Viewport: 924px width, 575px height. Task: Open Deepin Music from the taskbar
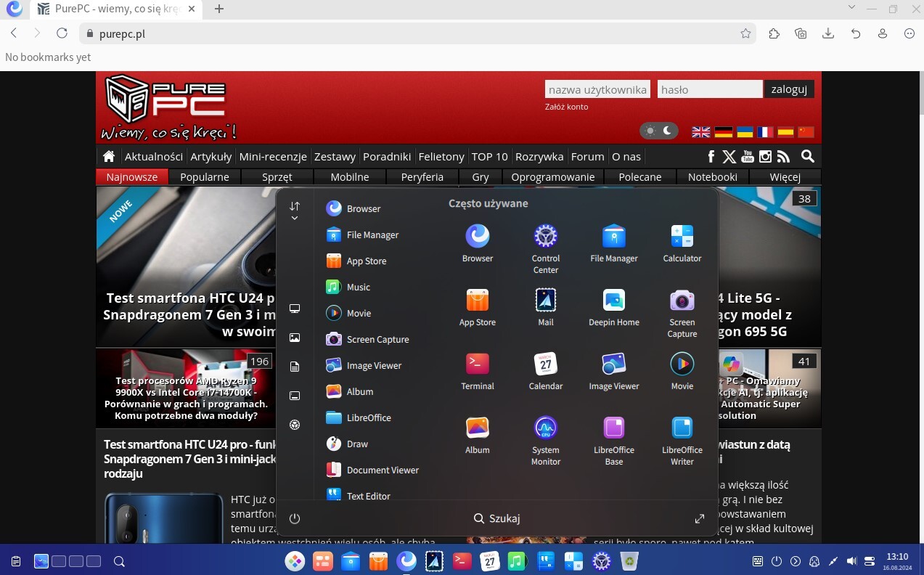pyautogui.click(x=517, y=561)
